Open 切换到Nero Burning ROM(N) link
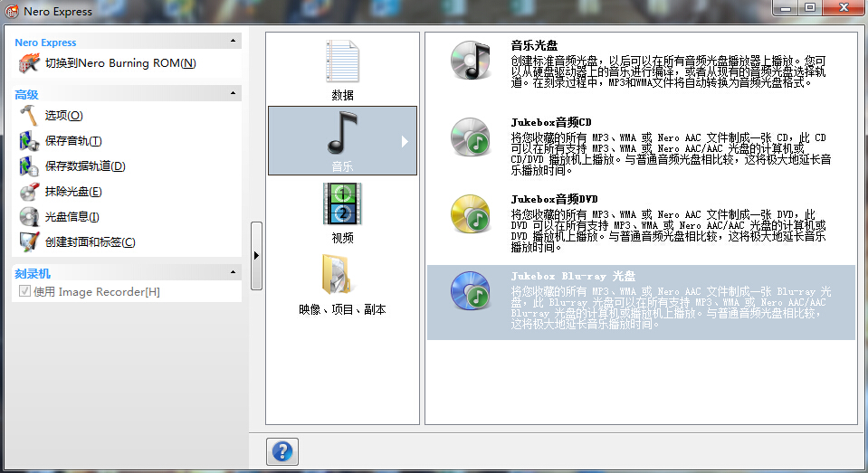 pos(120,63)
